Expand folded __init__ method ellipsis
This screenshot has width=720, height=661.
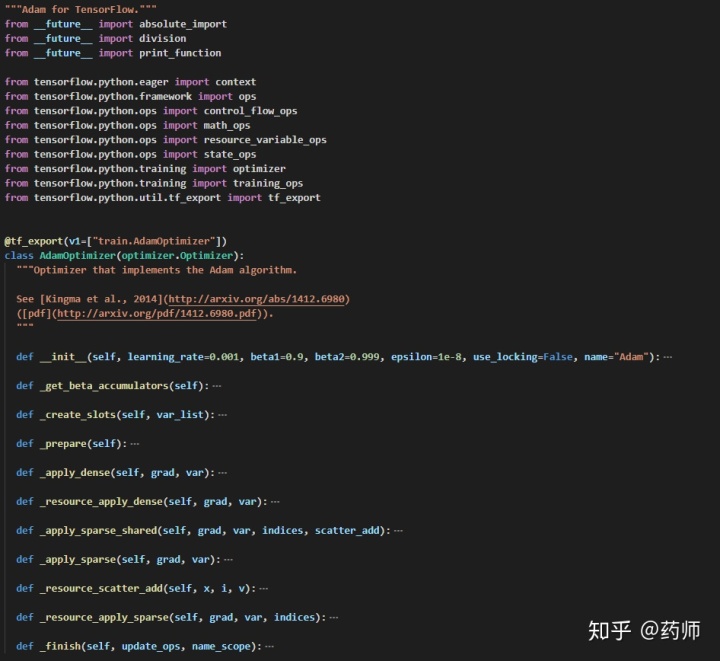click(668, 357)
